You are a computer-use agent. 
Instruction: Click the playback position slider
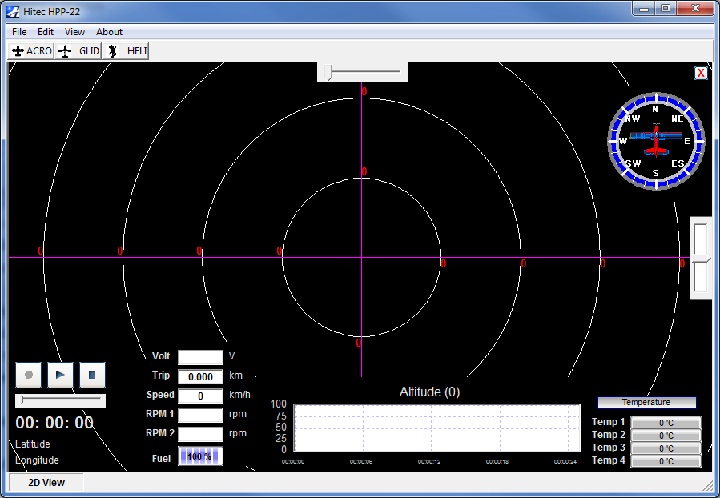pos(60,399)
